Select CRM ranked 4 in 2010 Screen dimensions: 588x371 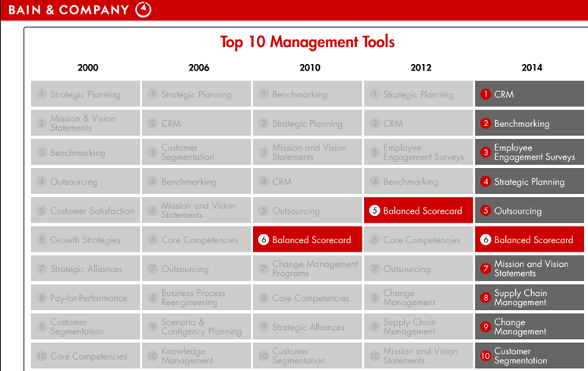(308, 181)
